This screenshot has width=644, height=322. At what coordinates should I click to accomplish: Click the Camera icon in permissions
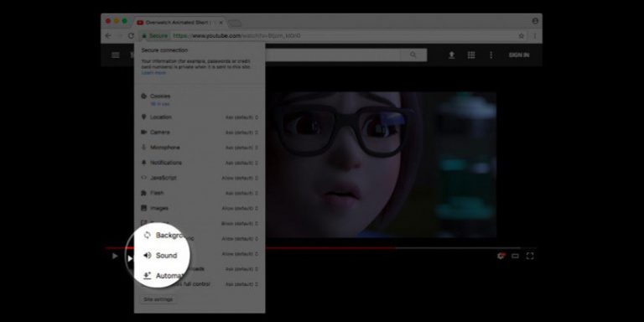click(x=143, y=132)
